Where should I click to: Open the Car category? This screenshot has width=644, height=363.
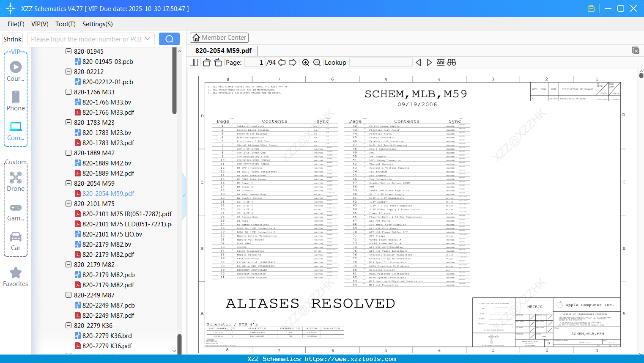pyautogui.click(x=16, y=241)
